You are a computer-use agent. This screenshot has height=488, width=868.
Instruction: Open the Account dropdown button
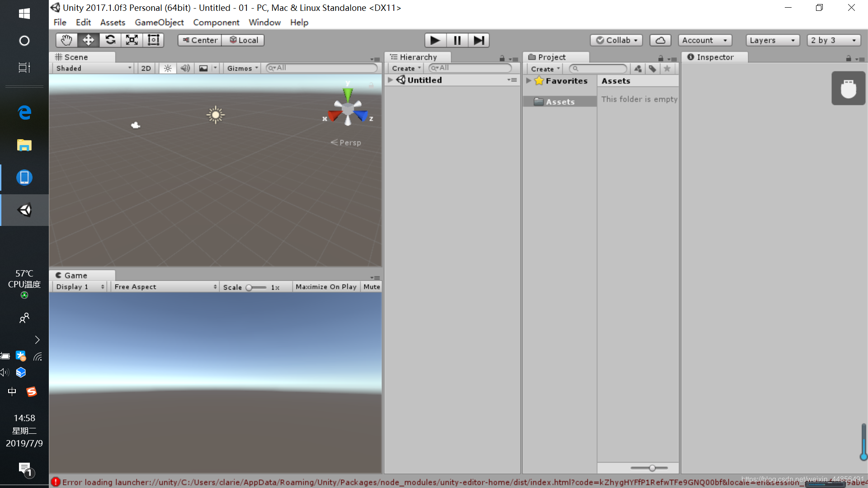(704, 40)
